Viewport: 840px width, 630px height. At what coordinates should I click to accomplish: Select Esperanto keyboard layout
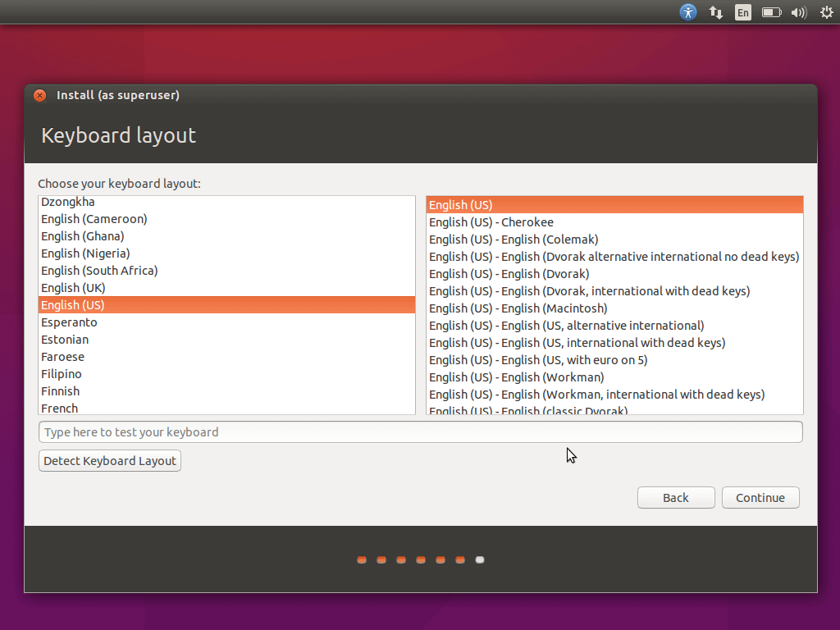(x=69, y=322)
